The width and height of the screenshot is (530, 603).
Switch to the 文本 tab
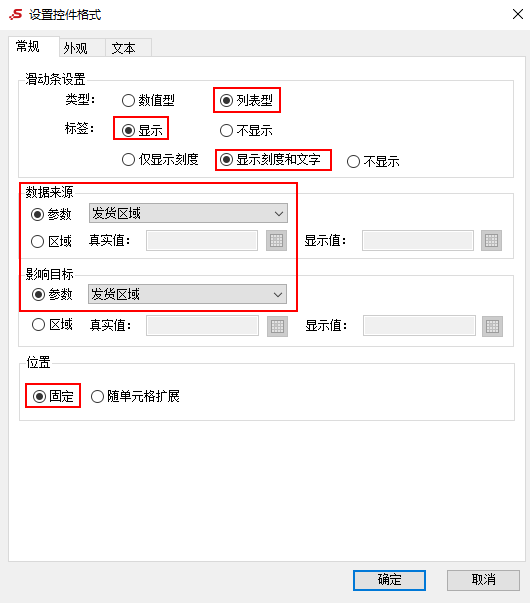pyautogui.click(x=123, y=48)
